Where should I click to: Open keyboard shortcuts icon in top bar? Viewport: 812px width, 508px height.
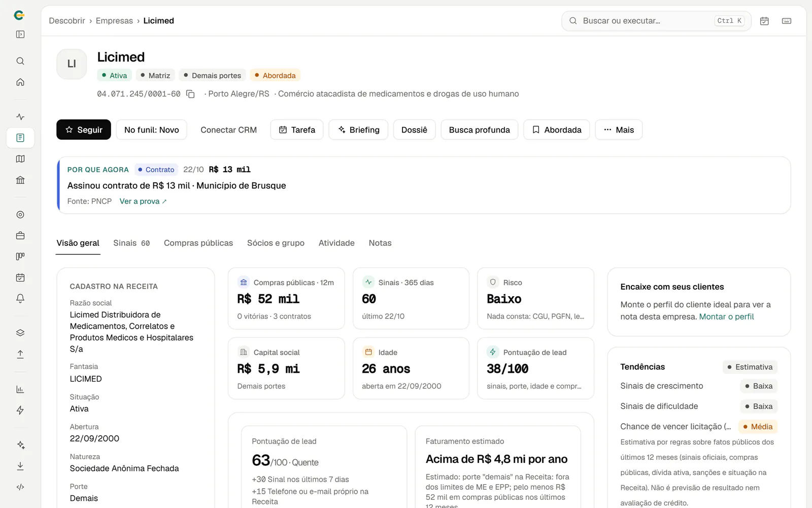coord(787,21)
